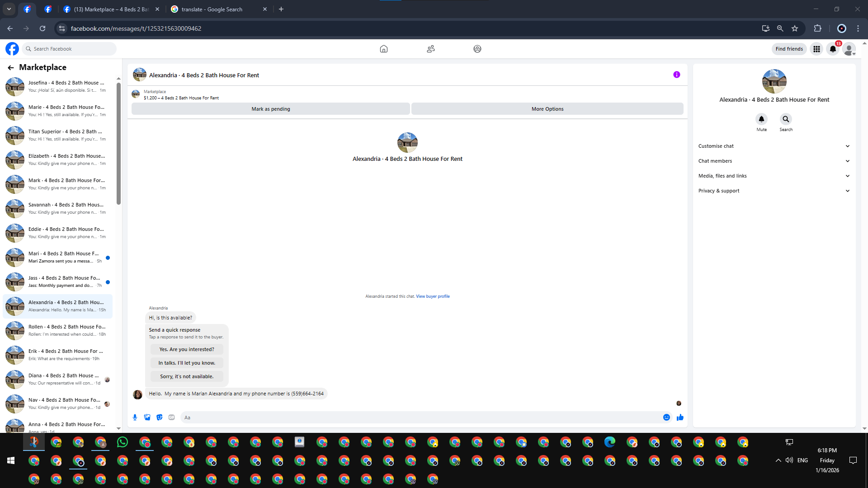
Task: Open the sticker picker icon
Action: point(159,418)
